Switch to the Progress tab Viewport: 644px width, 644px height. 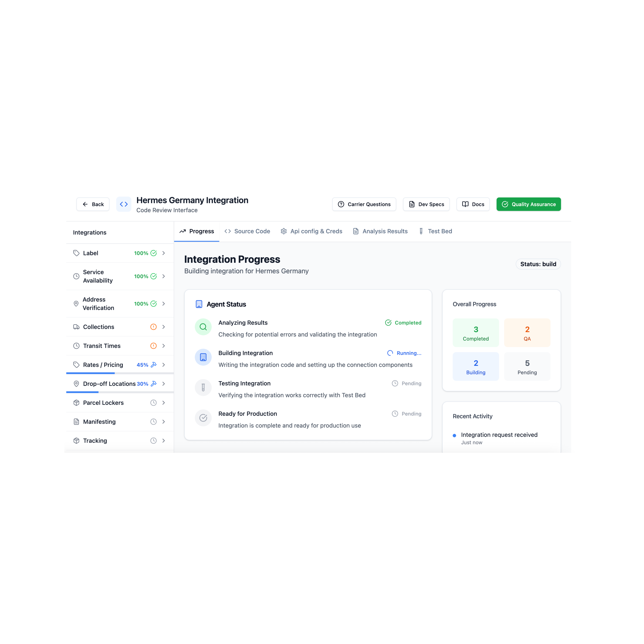197,231
